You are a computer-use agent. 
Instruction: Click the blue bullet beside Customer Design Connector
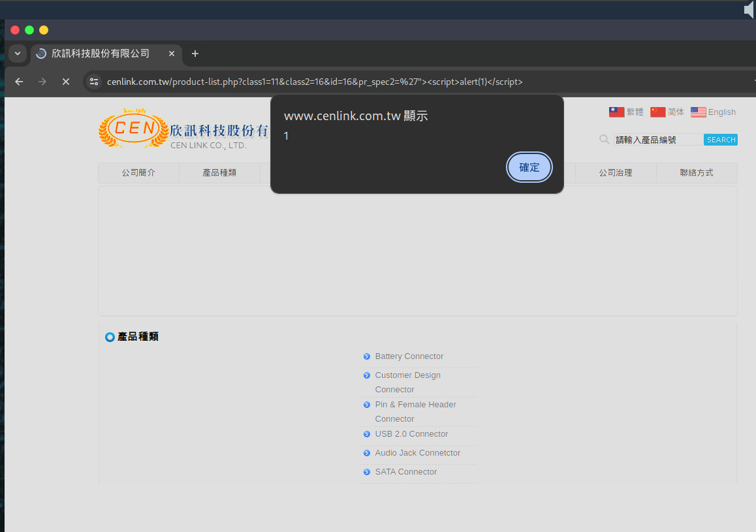pyautogui.click(x=367, y=375)
